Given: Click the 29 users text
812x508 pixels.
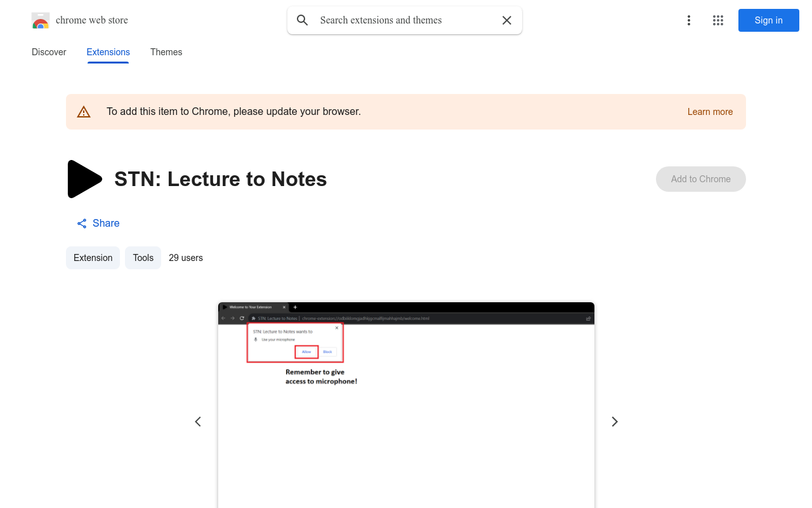Looking at the screenshot, I should coord(186,258).
